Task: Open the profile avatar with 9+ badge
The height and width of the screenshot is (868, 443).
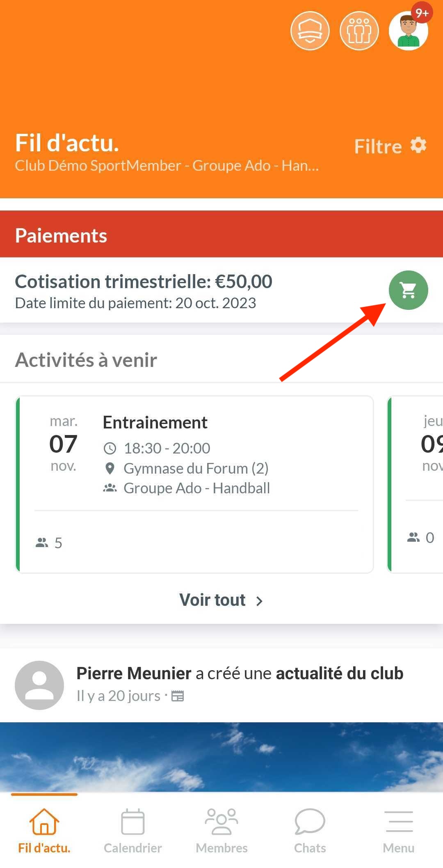Action: click(409, 31)
